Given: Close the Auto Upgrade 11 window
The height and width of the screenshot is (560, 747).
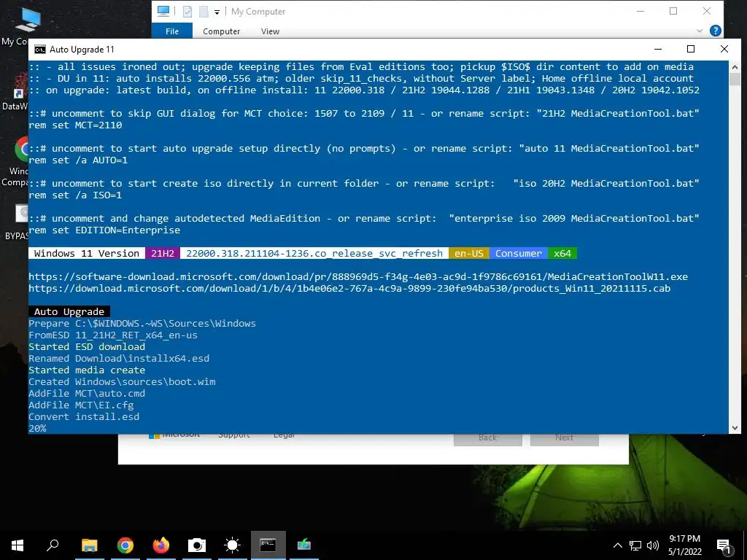Looking at the screenshot, I should [724, 49].
